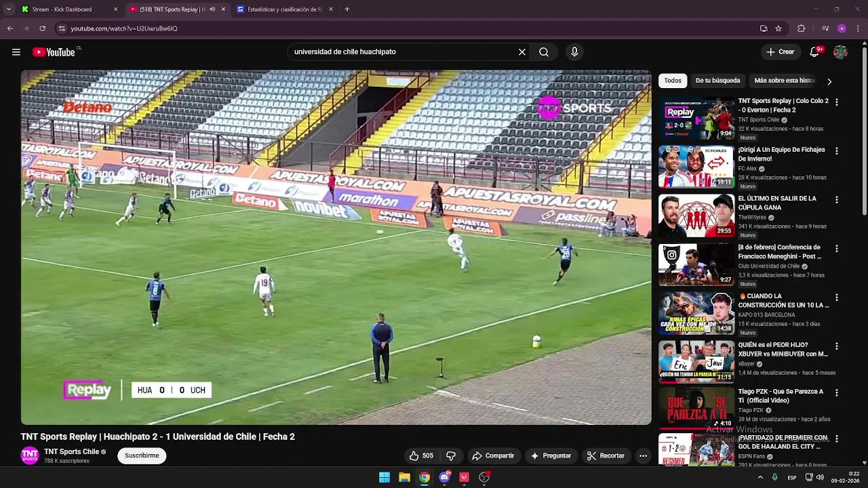Open File Explorer from the taskbar
This screenshot has height=488, width=868.
point(404,477)
